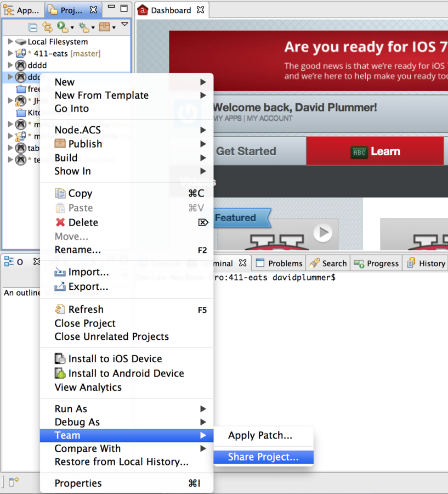
Task: Open Properties from context menu
Action: (x=127, y=483)
